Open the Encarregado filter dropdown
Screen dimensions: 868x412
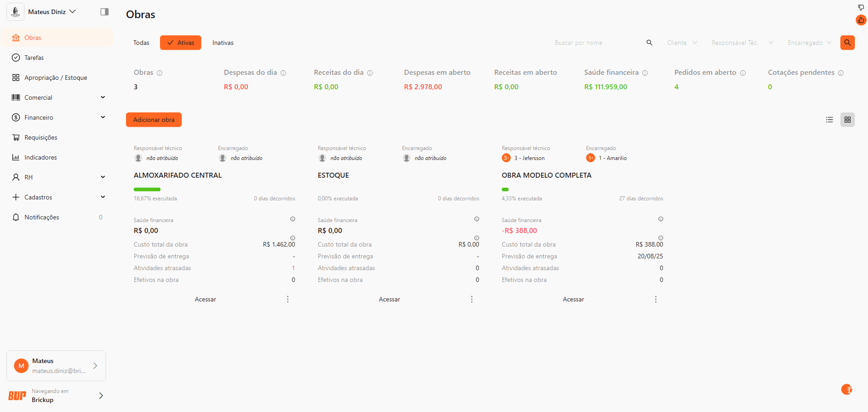pos(810,43)
